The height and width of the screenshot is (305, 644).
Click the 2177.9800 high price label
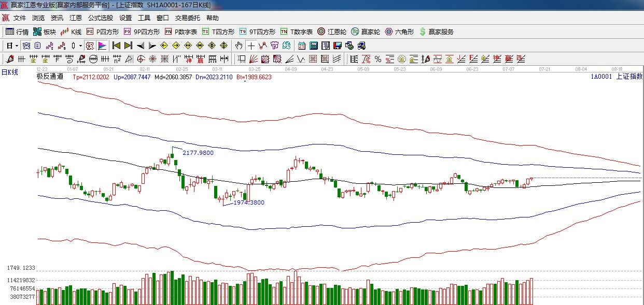[198, 153]
